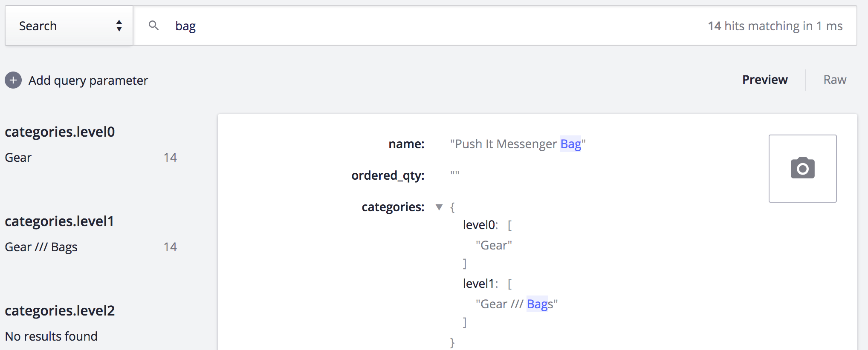Click the categories.level0 facet heading
Image resolution: width=868 pixels, height=350 pixels.
pos(60,132)
